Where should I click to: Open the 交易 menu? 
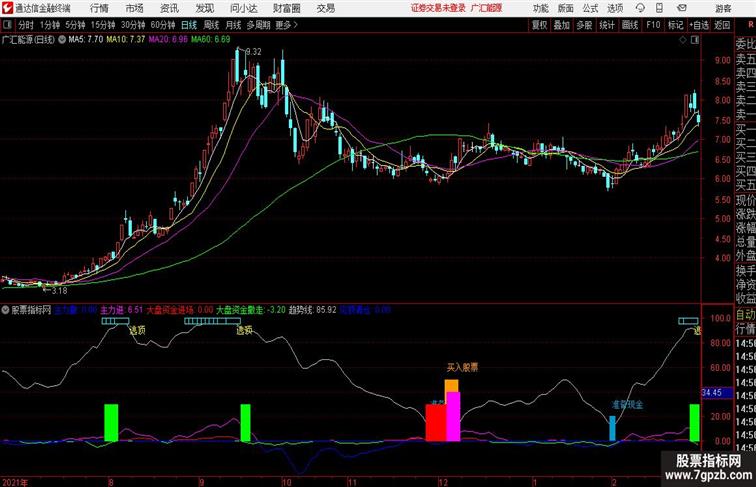[325, 8]
